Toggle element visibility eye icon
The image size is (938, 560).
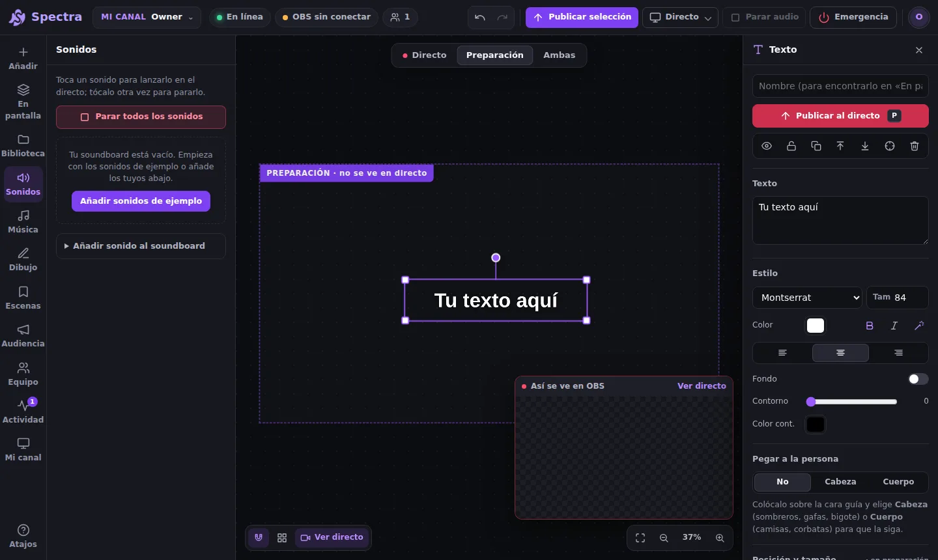click(x=767, y=146)
